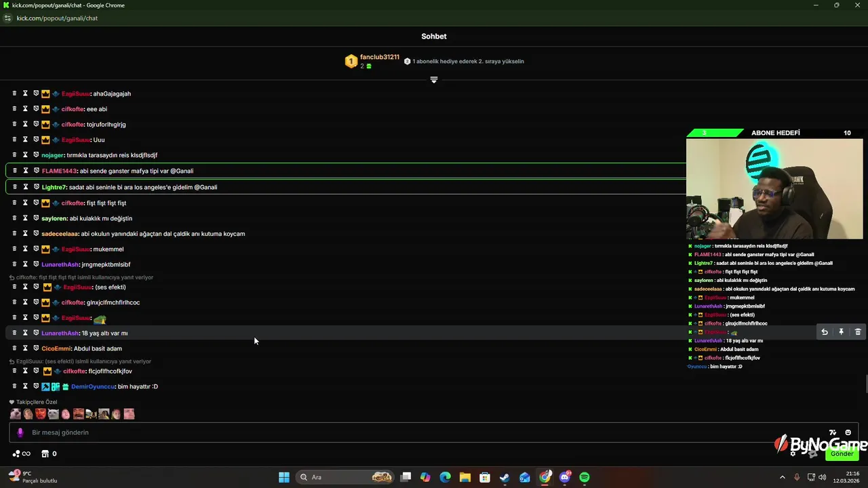
Task: Timeout DemirOyunccu via the hourglass icon
Action: [25, 386]
